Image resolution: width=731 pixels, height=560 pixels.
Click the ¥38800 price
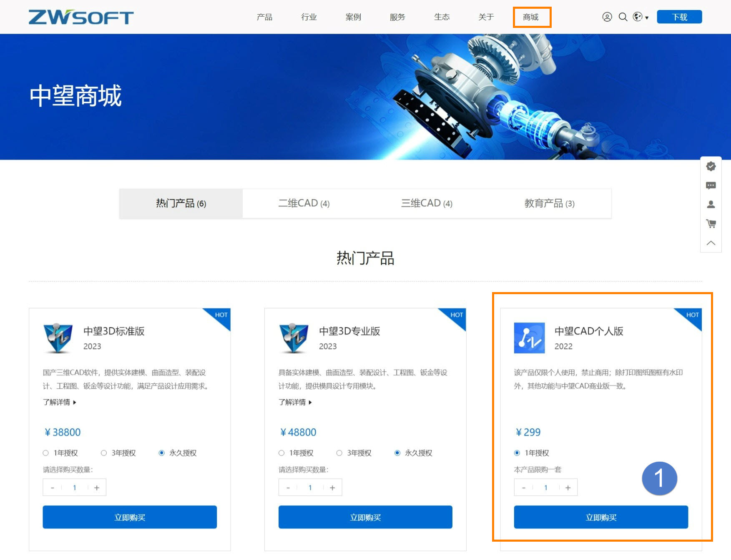pos(62,432)
